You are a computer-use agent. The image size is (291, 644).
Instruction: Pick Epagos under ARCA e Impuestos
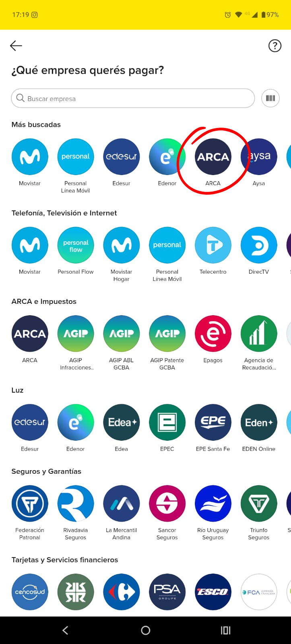pyautogui.click(x=213, y=334)
